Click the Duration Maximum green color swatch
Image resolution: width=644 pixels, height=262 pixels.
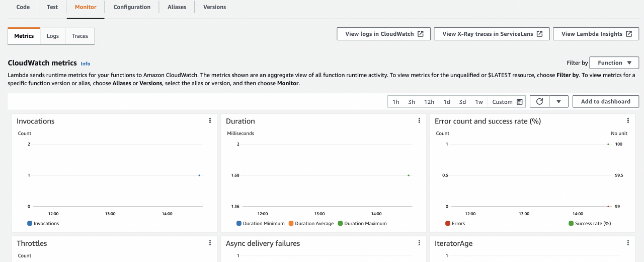(341, 223)
